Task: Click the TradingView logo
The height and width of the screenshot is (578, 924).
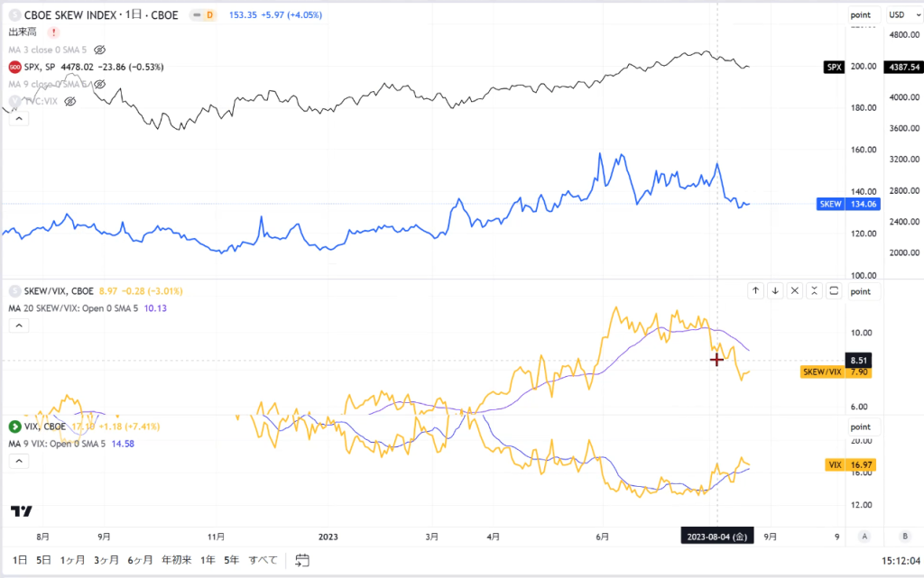Action: coord(22,511)
